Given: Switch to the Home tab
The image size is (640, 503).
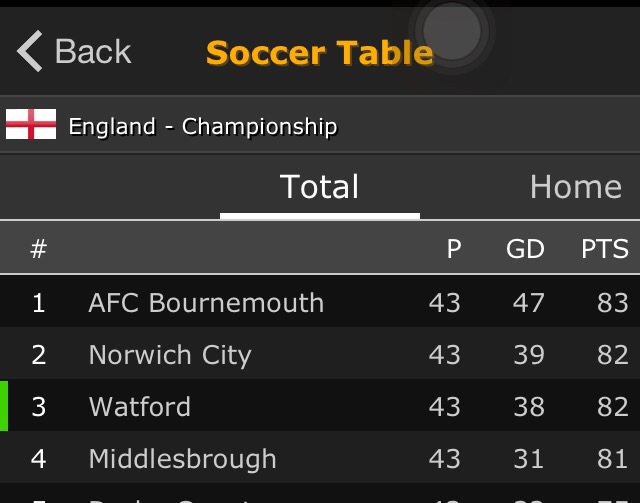Looking at the screenshot, I should 575,187.
